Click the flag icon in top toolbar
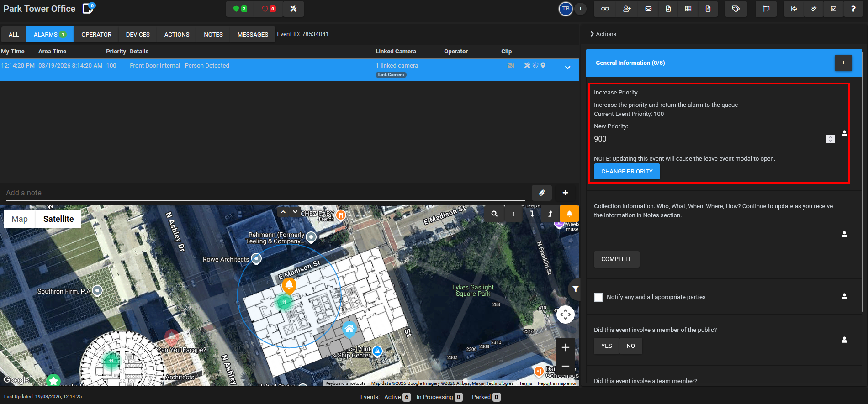Image resolution: width=868 pixels, height=404 pixels. coord(766,9)
